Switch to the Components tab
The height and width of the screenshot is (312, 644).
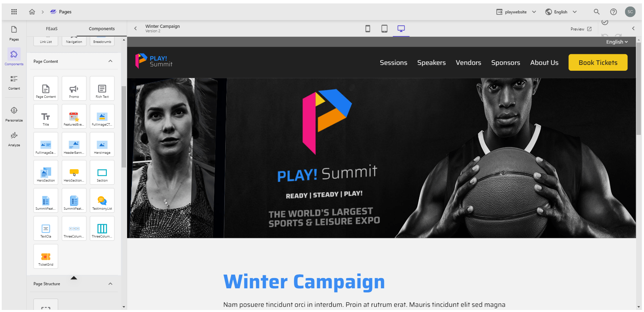pyautogui.click(x=102, y=29)
